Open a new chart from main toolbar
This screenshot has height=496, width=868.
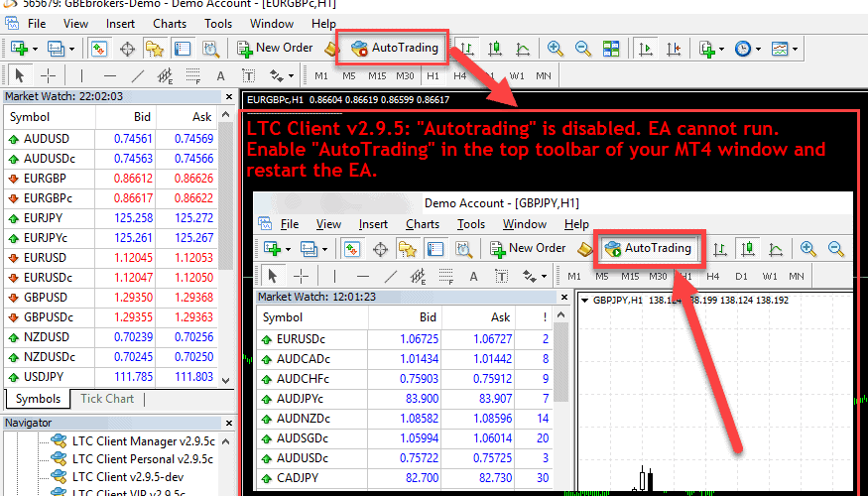(x=19, y=49)
